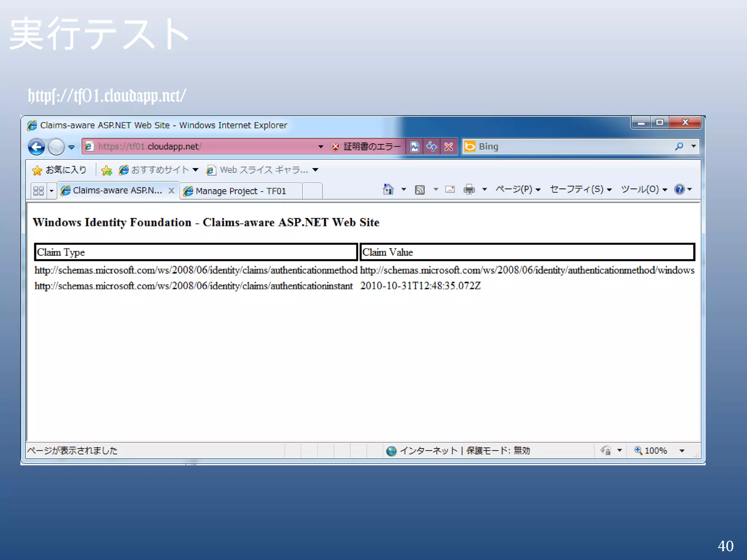Open the ツール(O) menu

click(x=644, y=189)
